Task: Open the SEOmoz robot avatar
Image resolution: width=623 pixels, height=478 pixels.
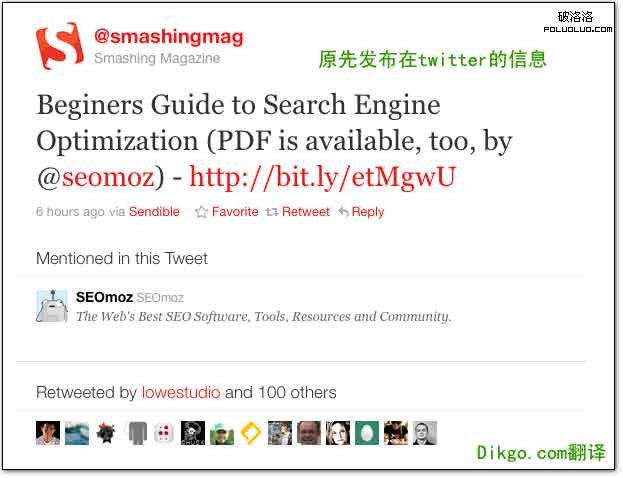Action: tap(52, 306)
